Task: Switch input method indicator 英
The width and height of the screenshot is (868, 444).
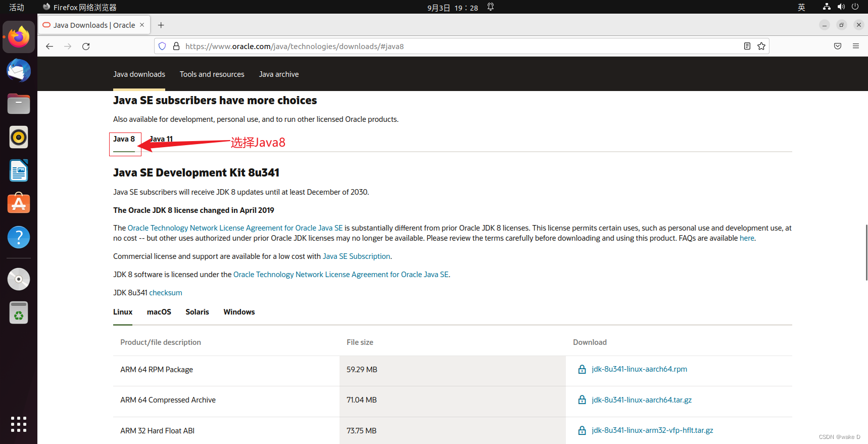Action: click(x=801, y=7)
